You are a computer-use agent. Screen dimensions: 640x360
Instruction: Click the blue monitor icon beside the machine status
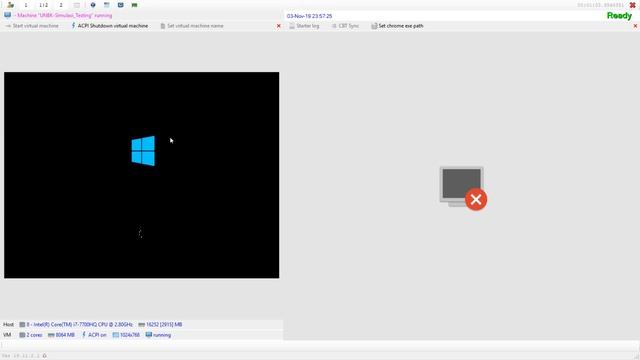coord(8,15)
